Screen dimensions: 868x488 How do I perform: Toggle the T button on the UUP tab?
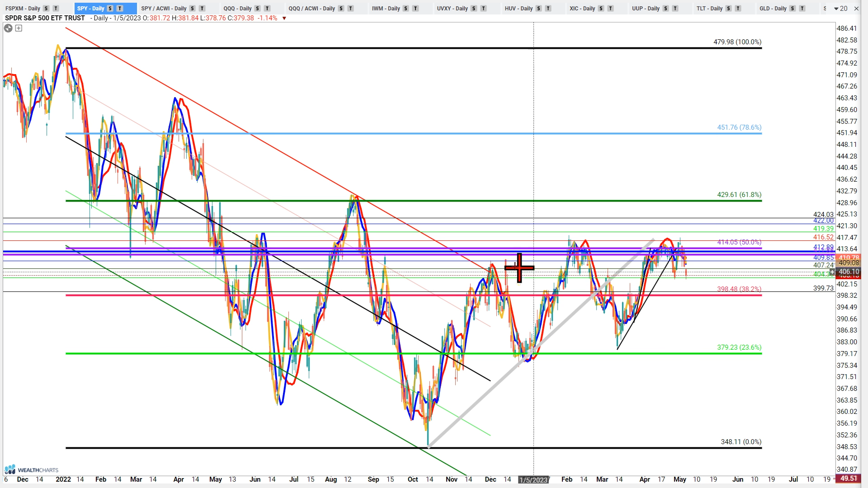(675, 9)
